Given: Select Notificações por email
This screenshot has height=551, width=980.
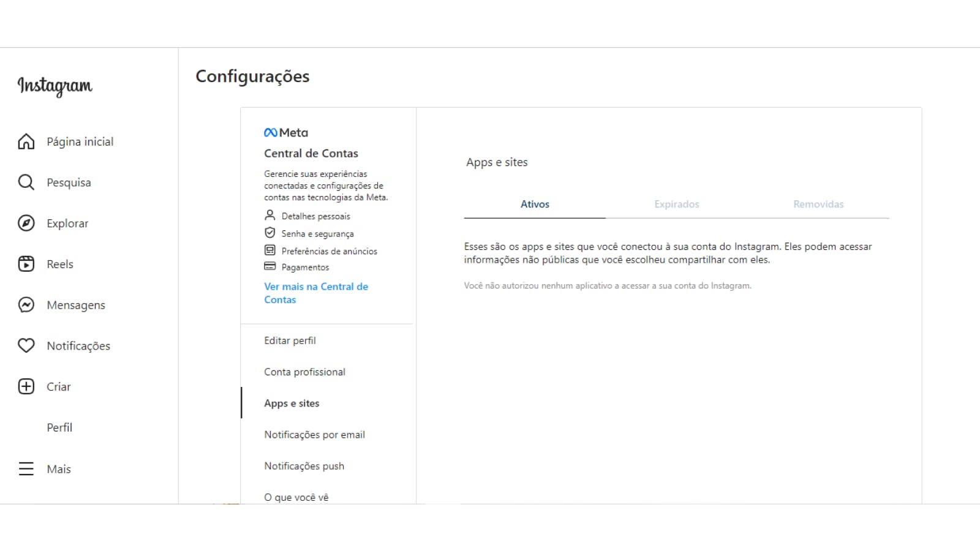Looking at the screenshot, I should coord(314,435).
